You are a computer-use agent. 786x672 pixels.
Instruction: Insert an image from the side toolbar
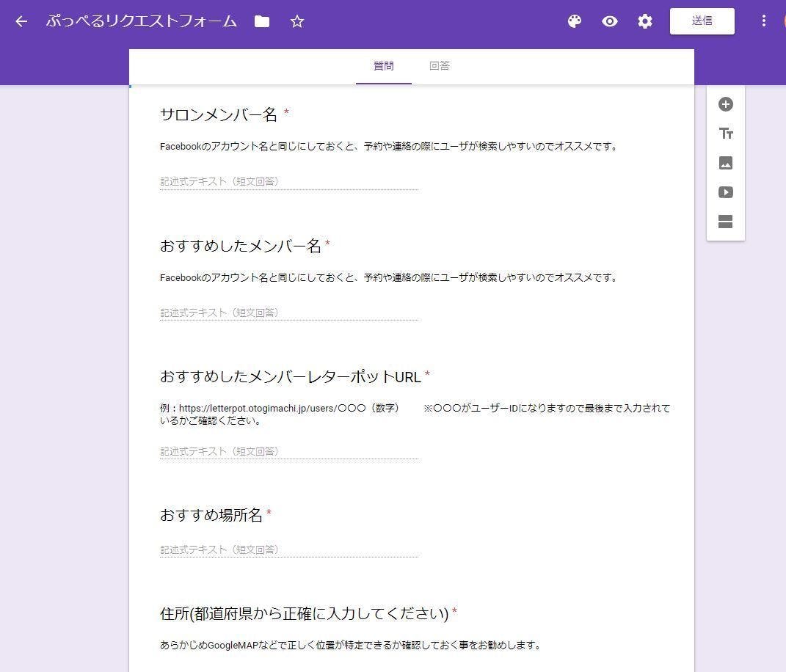[x=726, y=163]
